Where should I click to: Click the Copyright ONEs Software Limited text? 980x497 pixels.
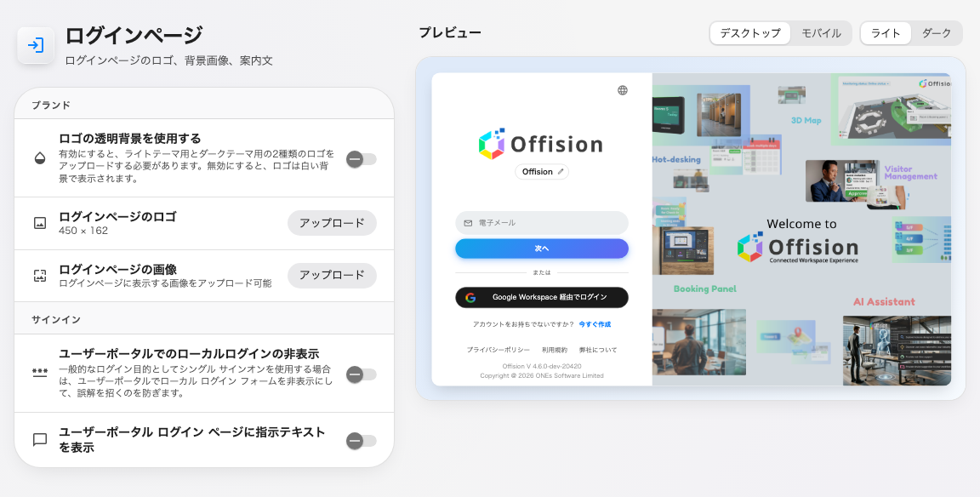542,375
